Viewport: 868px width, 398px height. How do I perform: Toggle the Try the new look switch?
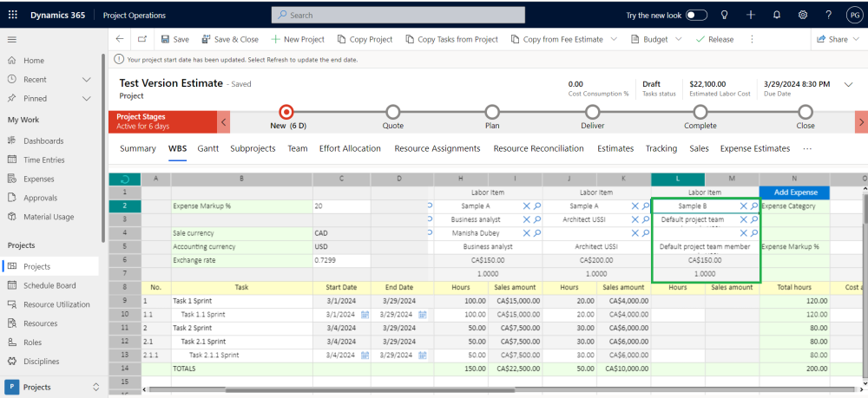696,15
